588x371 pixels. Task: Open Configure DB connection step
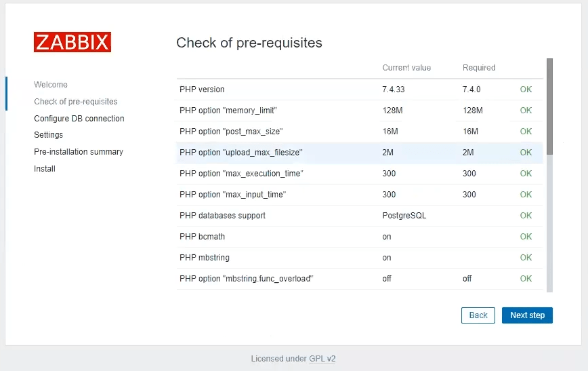tap(79, 119)
